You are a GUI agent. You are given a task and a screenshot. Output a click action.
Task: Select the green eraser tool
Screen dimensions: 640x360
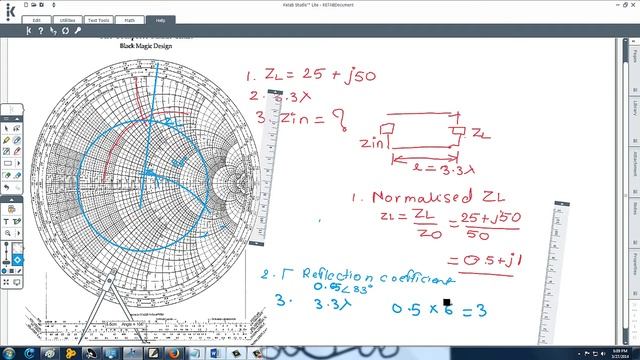pyautogui.click(x=7, y=176)
